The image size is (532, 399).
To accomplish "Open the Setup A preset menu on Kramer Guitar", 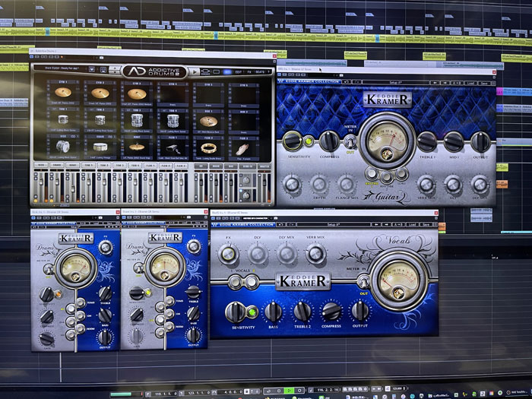I will (x=396, y=82).
